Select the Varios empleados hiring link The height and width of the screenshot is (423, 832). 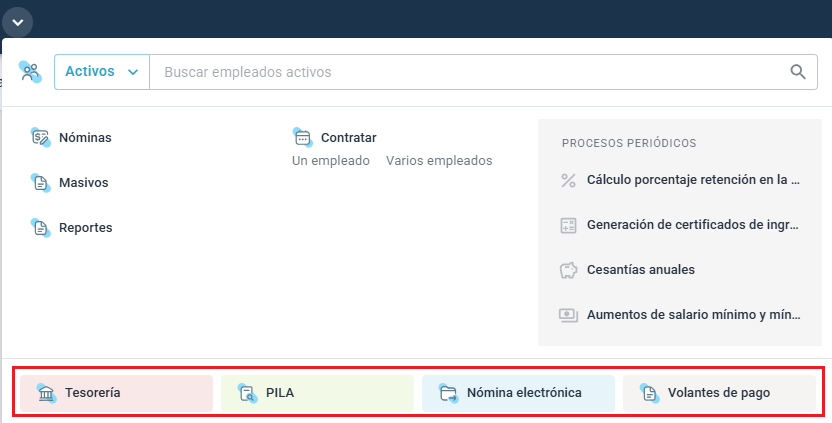pos(438,161)
